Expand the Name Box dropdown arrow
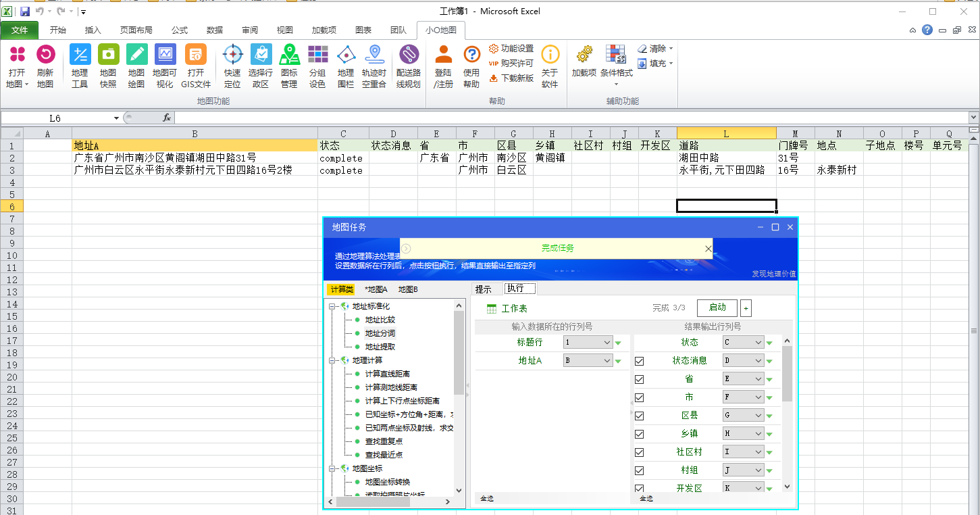This screenshot has width=980, height=515. (116, 118)
